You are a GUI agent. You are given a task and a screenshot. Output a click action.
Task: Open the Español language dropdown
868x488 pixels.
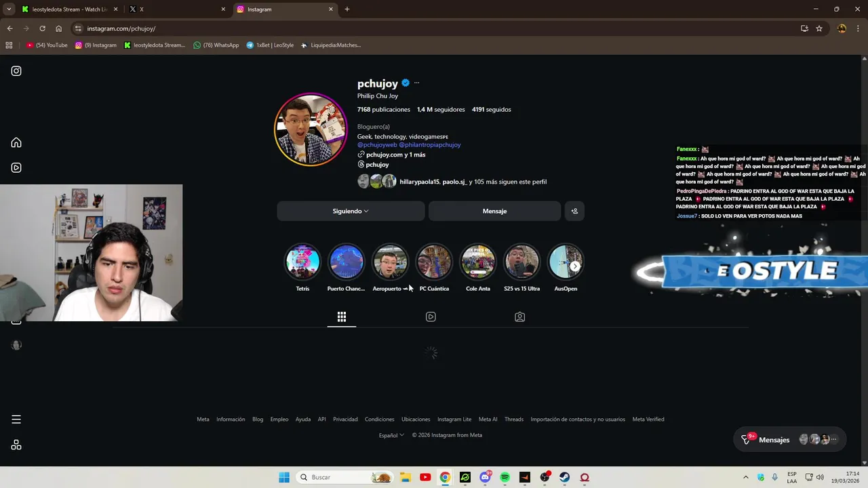(391, 435)
